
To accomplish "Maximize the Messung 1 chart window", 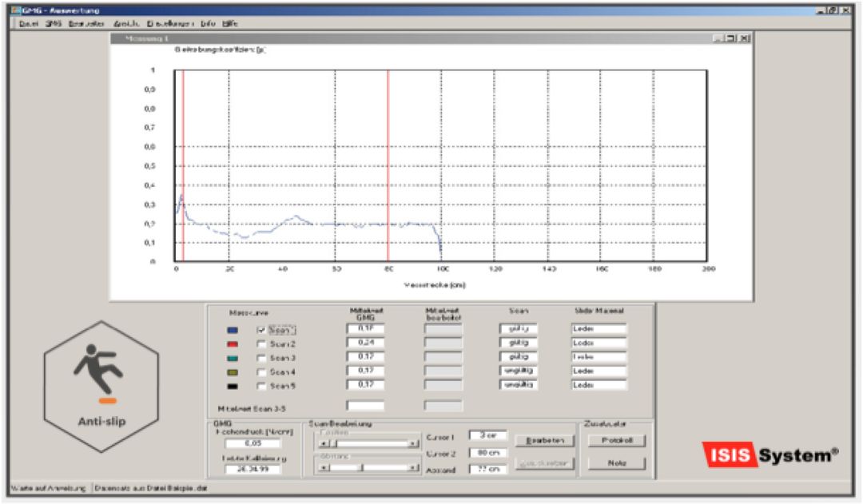I will click(x=731, y=38).
